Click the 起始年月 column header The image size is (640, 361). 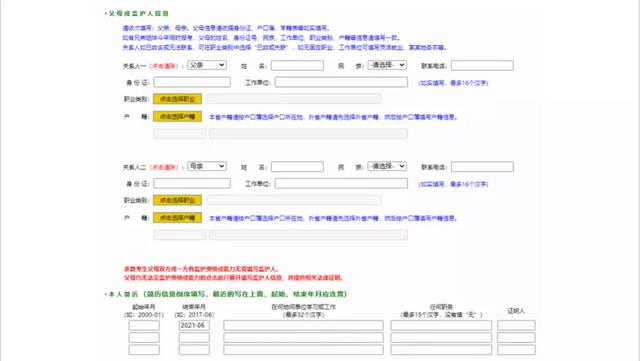(144, 307)
